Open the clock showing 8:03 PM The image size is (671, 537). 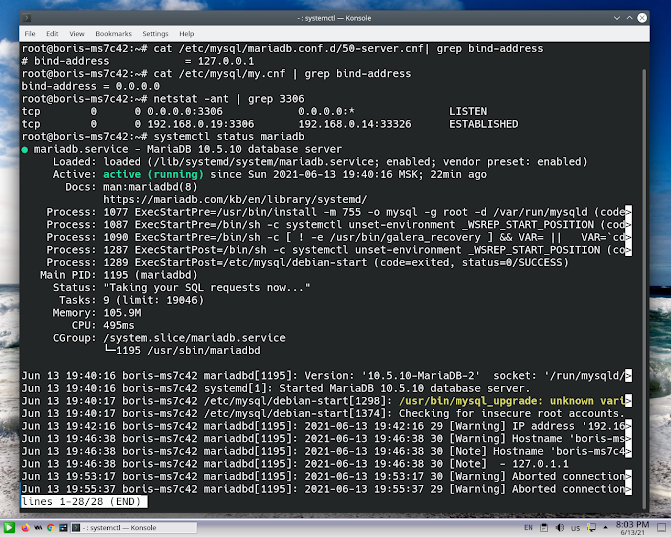632,528
